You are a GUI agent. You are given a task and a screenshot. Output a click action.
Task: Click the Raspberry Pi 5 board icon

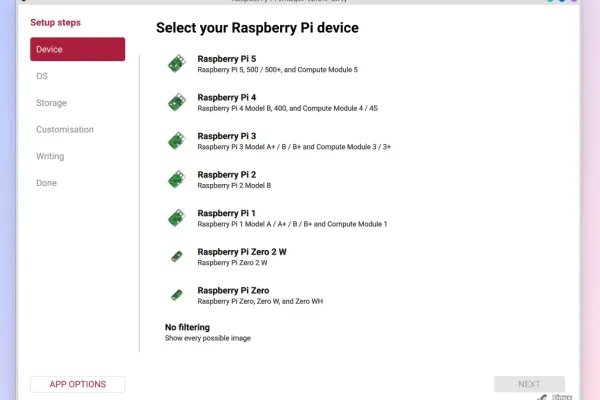pos(177,64)
